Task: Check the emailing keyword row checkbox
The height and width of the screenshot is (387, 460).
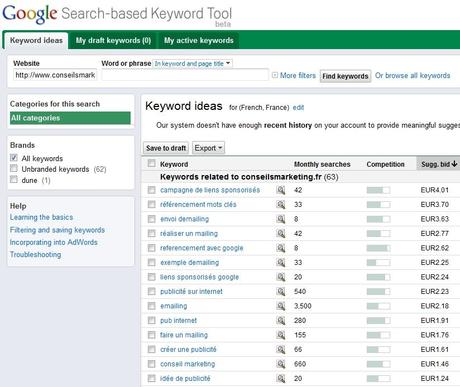Action: (152, 306)
